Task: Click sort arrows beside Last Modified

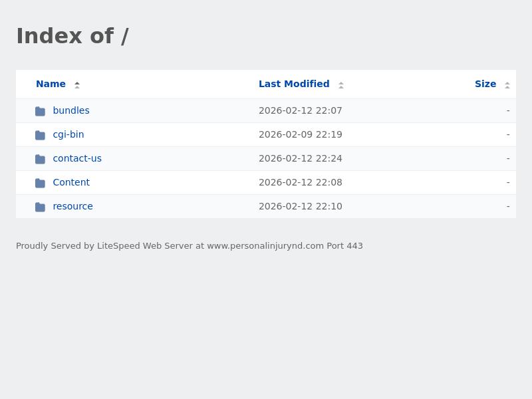Action: click(x=341, y=84)
